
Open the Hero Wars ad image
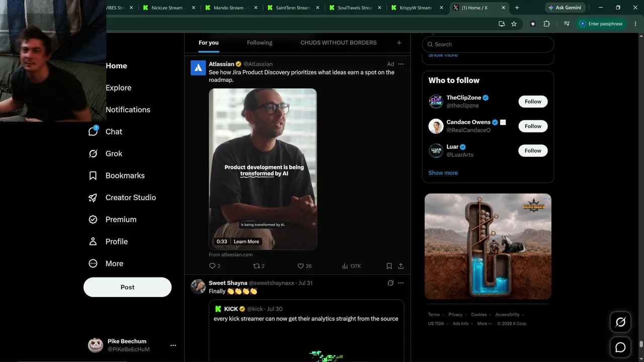tap(488, 246)
